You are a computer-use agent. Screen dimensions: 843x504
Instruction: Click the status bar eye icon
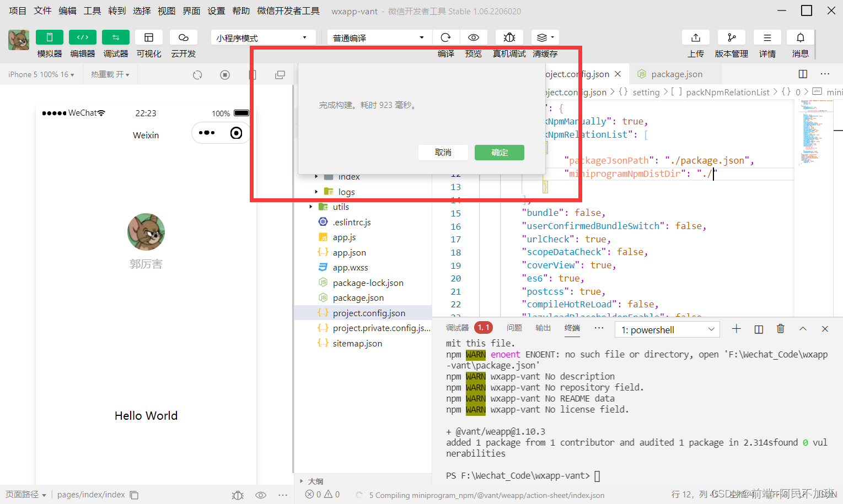(x=261, y=495)
